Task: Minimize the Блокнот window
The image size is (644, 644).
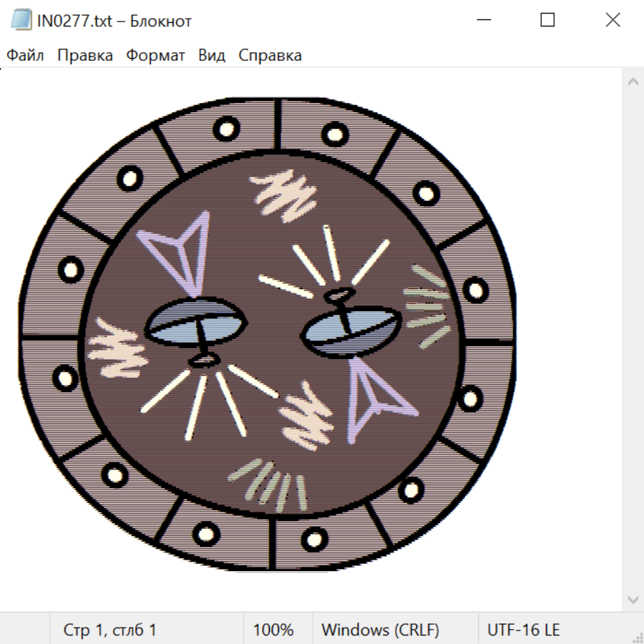Action: tap(482, 21)
